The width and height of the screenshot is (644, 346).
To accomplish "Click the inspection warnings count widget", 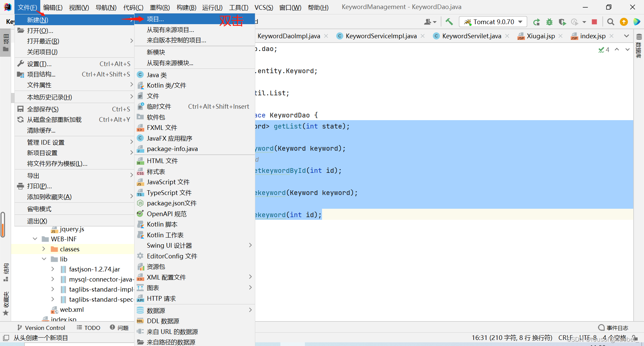I will coord(604,50).
